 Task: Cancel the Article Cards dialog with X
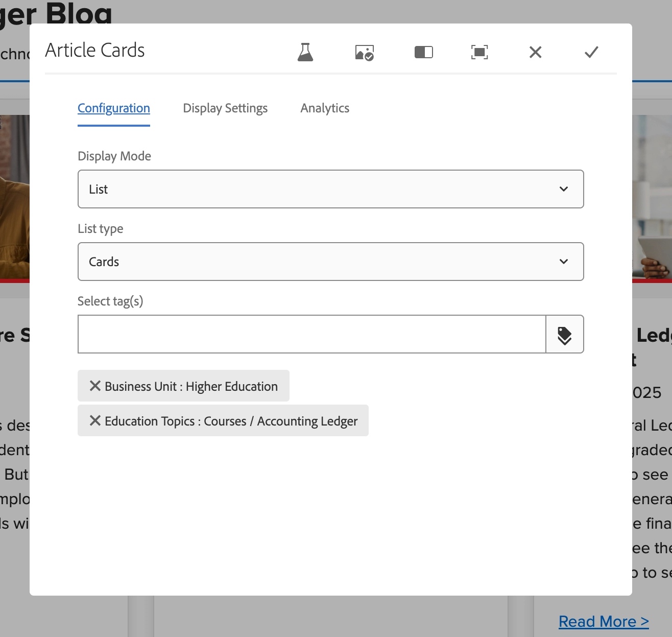click(x=535, y=52)
